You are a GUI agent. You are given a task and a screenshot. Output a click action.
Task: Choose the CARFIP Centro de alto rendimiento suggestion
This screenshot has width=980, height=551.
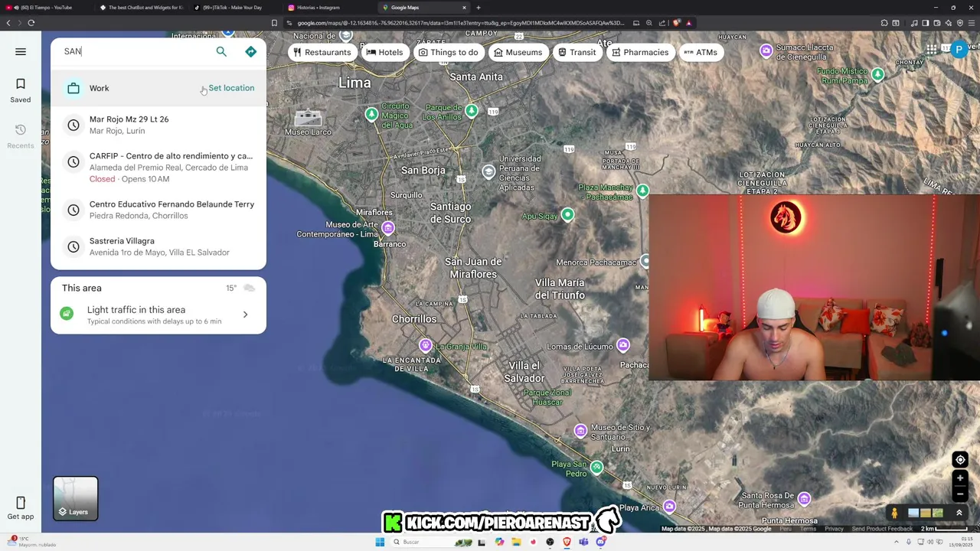point(158,167)
